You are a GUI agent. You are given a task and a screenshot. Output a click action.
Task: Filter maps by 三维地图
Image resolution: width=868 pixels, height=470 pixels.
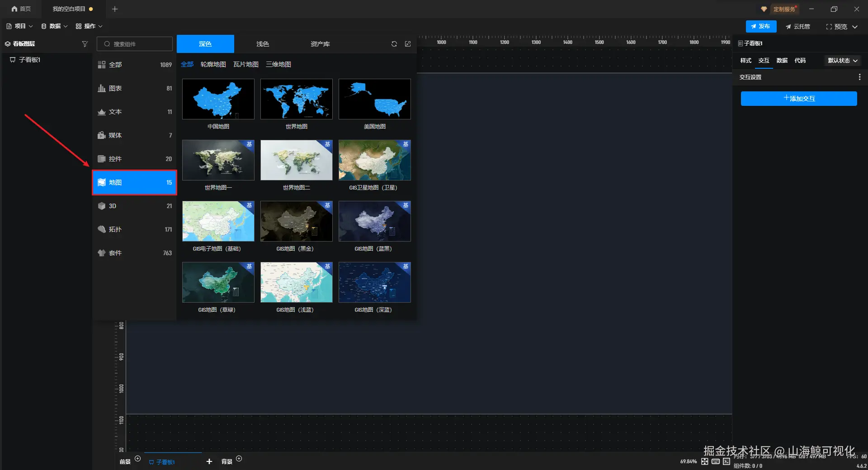[278, 64]
